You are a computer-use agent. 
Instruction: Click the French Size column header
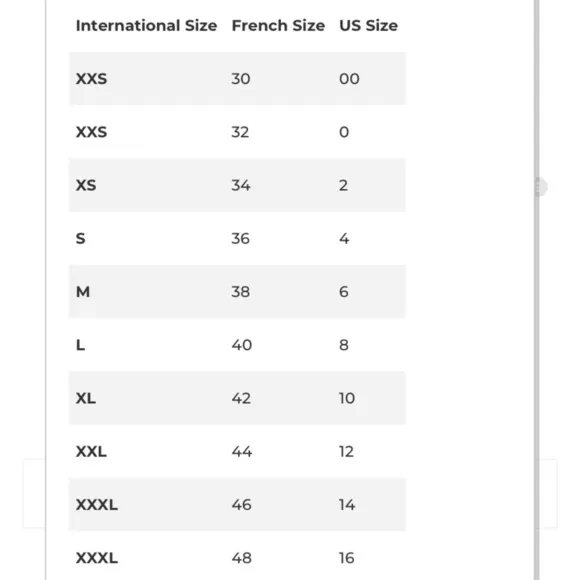click(x=278, y=26)
